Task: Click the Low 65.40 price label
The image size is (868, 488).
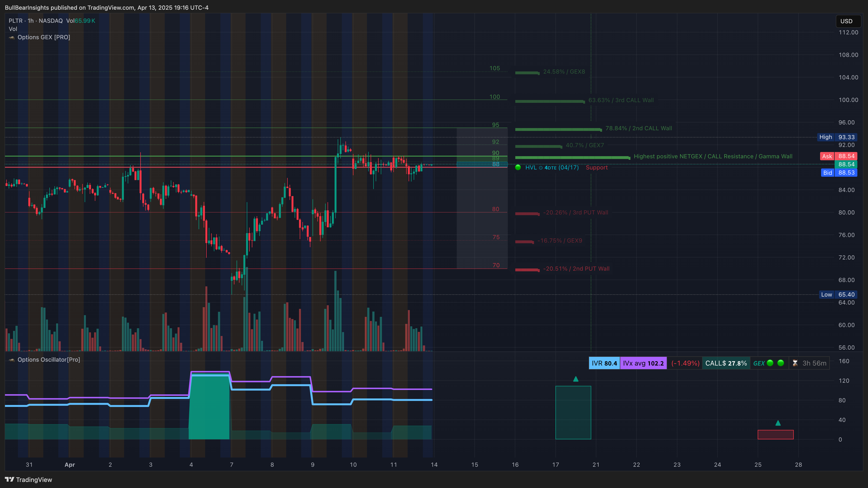Action: pyautogui.click(x=838, y=294)
